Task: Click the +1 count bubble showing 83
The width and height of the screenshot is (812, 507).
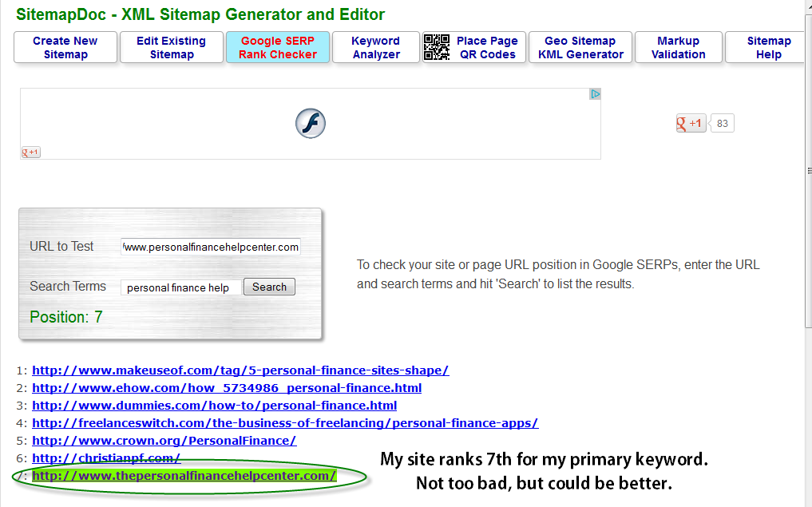Action: click(722, 123)
